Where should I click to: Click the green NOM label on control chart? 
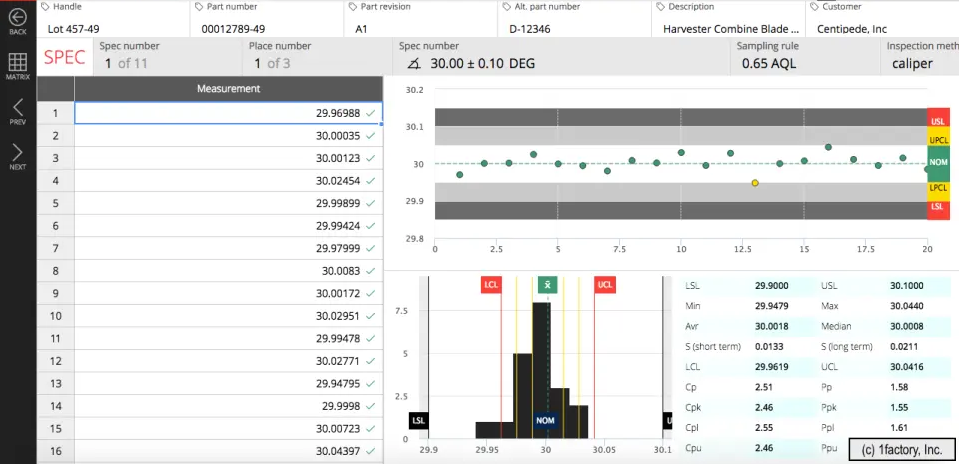[938, 162]
